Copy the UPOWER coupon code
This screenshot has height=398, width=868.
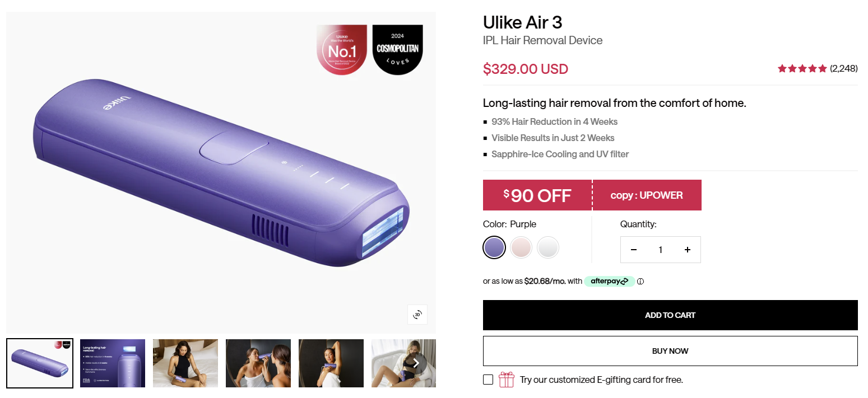(647, 195)
